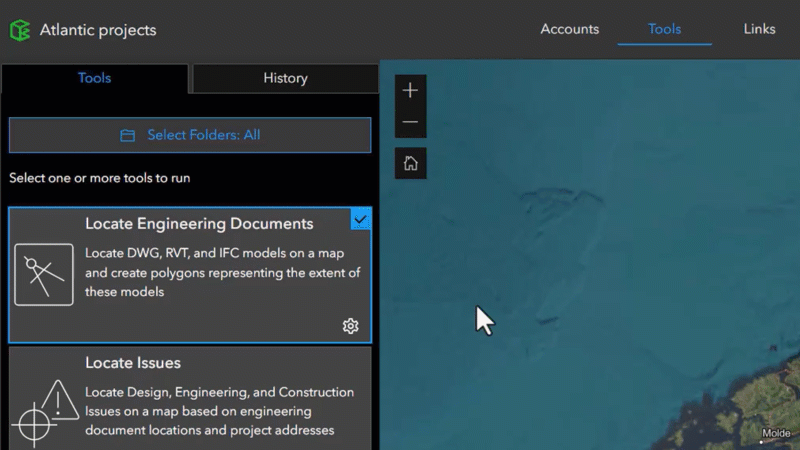Click the drafting compass tool icon
This screenshot has height=450, width=800.
click(x=44, y=275)
